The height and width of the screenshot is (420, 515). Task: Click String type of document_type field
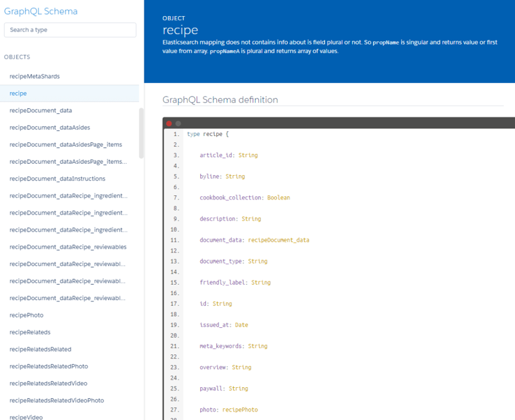(257, 262)
